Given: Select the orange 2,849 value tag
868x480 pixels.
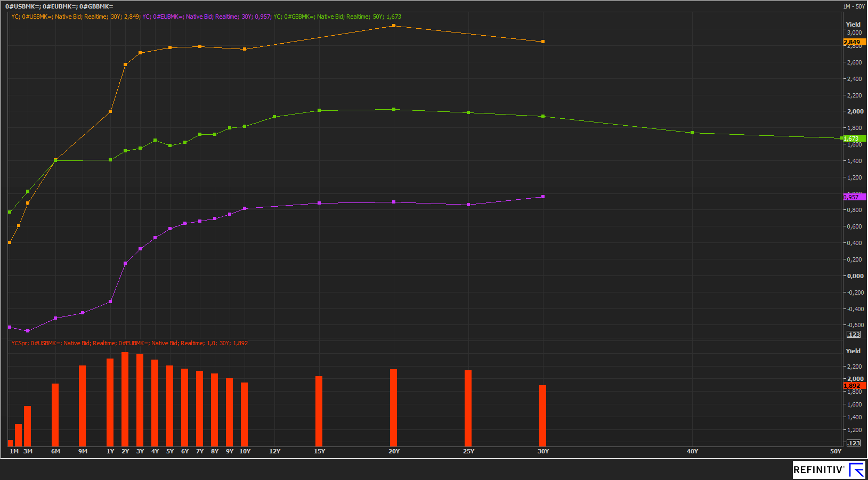Looking at the screenshot, I should 855,42.
